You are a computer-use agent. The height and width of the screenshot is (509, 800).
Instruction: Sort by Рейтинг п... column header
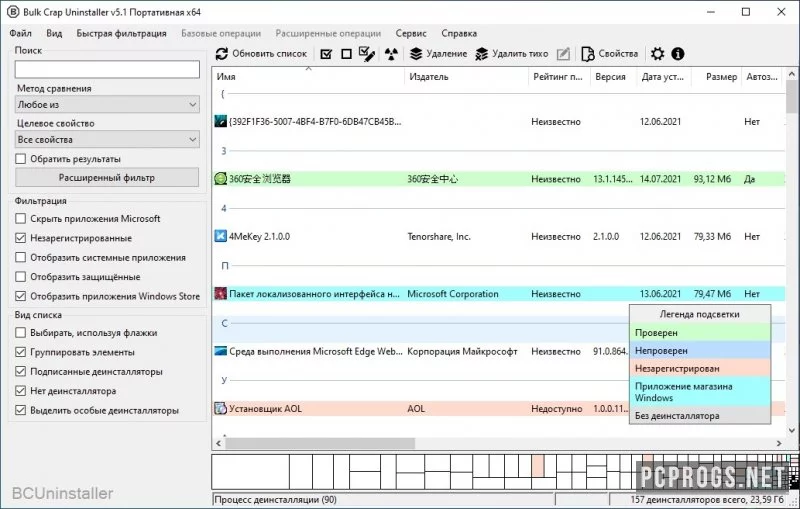point(559,77)
